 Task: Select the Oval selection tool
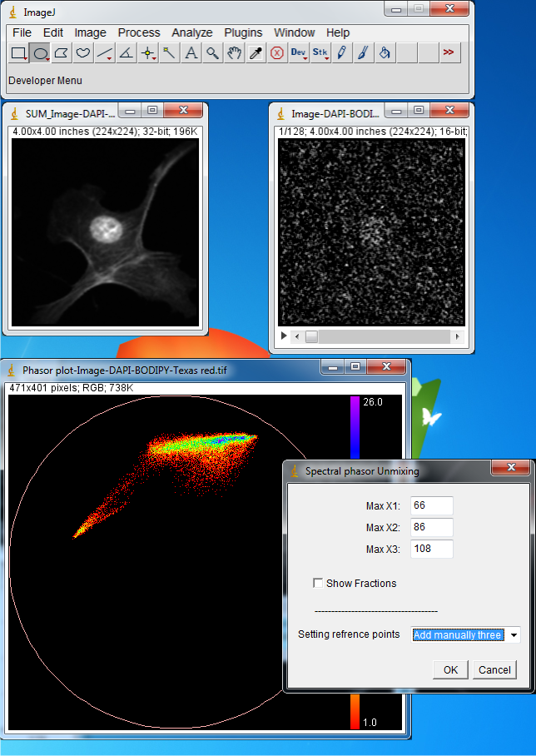[x=41, y=53]
